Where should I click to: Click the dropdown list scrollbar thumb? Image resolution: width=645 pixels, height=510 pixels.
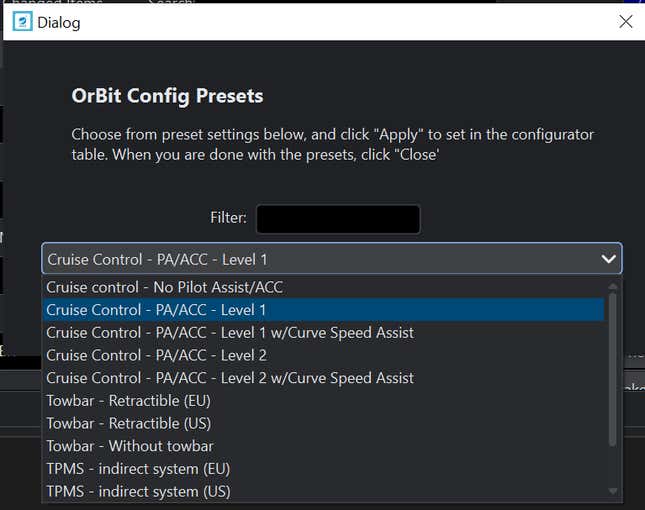(x=613, y=370)
